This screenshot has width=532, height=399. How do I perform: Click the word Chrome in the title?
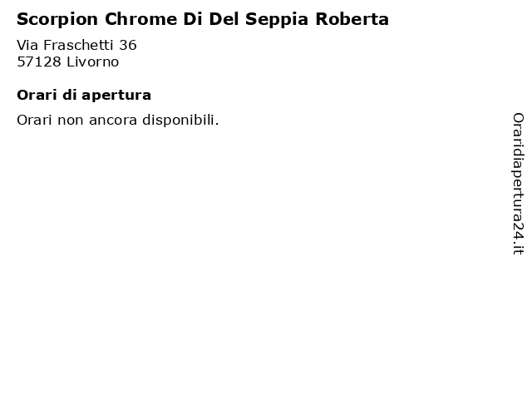[140, 19]
